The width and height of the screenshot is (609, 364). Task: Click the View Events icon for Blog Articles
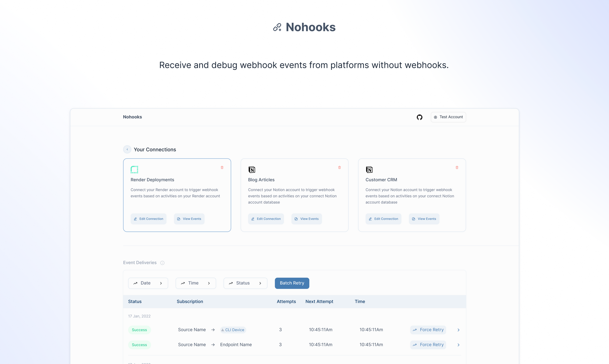(x=296, y=218)
